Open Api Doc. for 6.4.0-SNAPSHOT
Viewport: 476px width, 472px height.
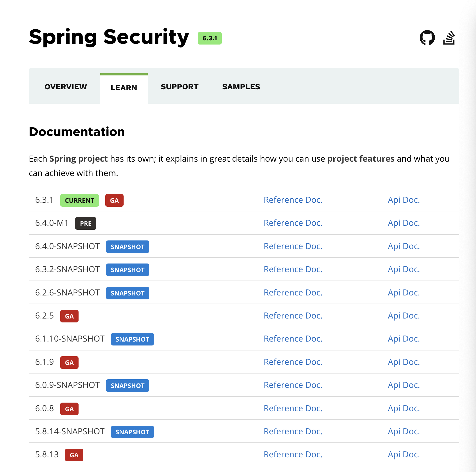pos(404,246)
